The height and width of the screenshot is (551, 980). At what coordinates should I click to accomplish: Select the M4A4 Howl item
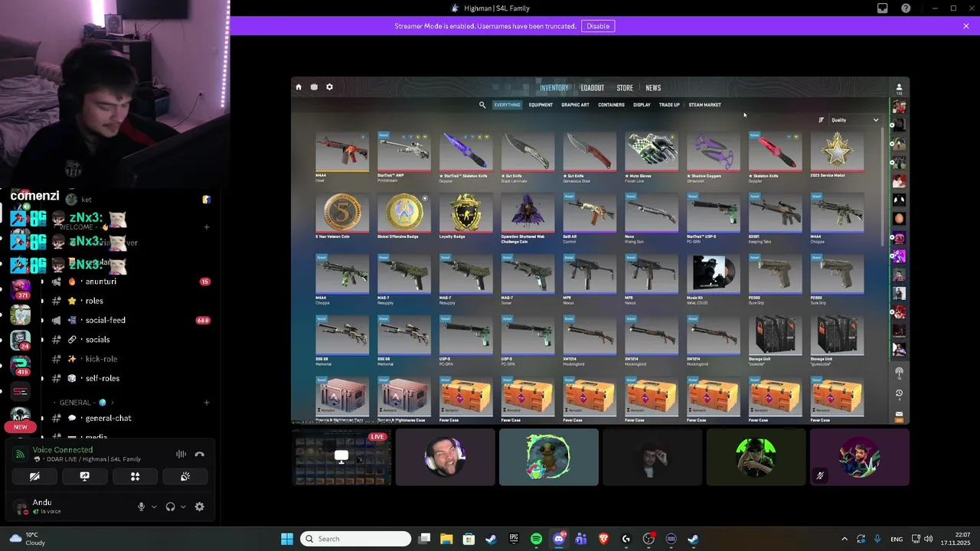[342, 156]
